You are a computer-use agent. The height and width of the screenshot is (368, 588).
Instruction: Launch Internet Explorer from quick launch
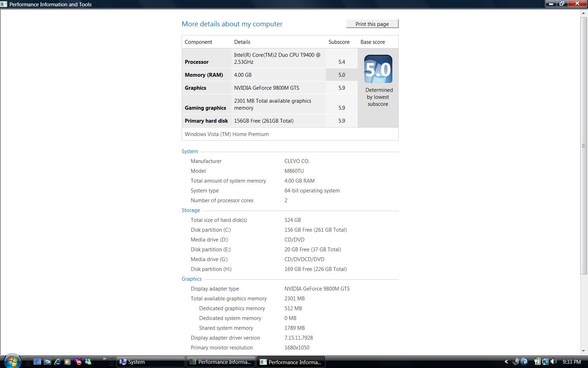click(x=57, y=362)
